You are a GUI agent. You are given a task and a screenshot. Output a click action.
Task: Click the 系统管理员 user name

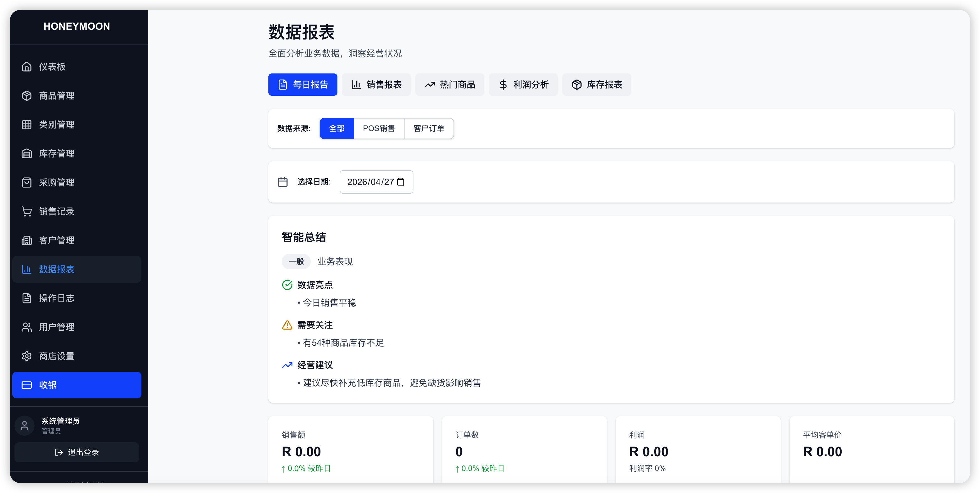[60, 421]
